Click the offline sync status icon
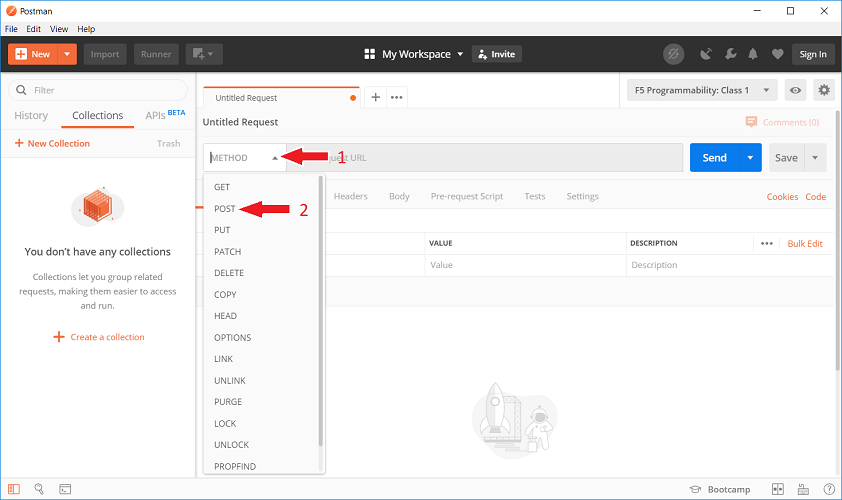Screen dimensions: 842x500 pyautogui.click(x=673, y=54)
